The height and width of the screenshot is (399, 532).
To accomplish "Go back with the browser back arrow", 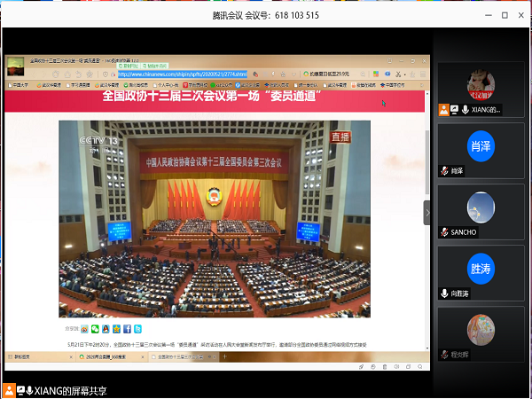I will (x=34, y=74).
